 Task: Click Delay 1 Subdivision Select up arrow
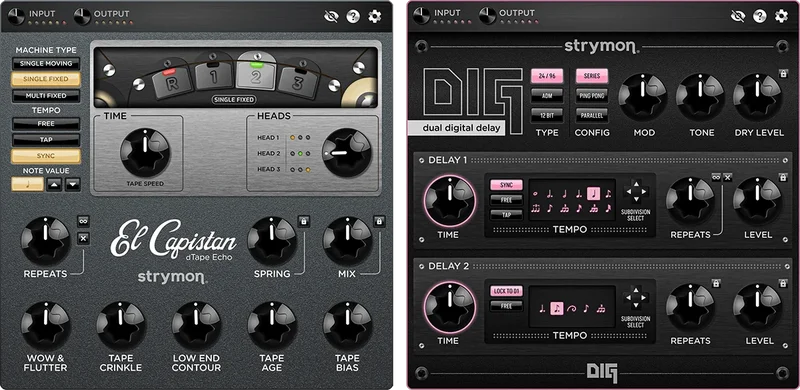coord(636,184)
